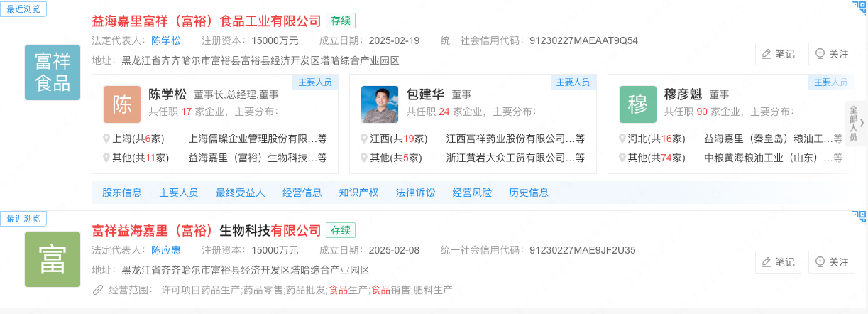
Task: Click link icon beside 经营范围
Action: coord(98,290)
